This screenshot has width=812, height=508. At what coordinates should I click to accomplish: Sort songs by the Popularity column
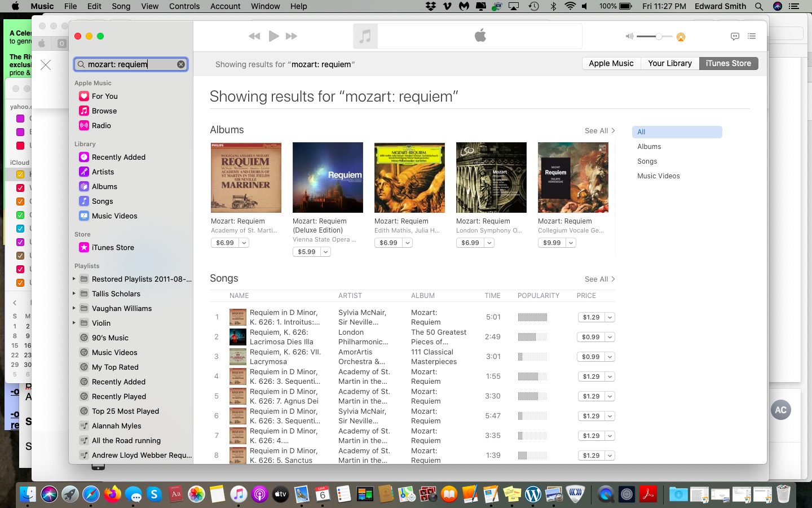pos(539,296)
